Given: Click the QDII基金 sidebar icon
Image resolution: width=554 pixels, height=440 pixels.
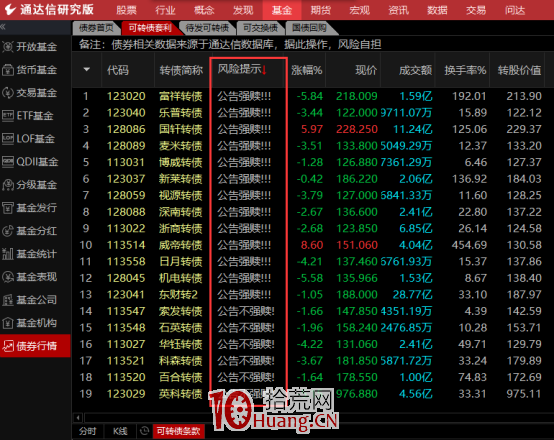Looking at the screenshot, I should (7, 162).
